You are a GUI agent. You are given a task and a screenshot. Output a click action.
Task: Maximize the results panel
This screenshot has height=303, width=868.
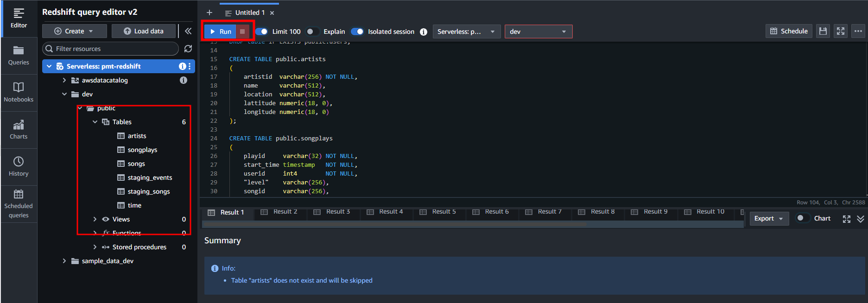click(x=847, y=219)
